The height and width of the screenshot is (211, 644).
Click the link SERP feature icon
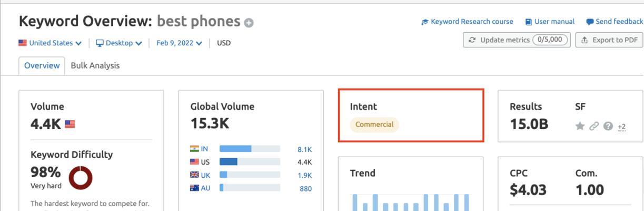[594, 126]
